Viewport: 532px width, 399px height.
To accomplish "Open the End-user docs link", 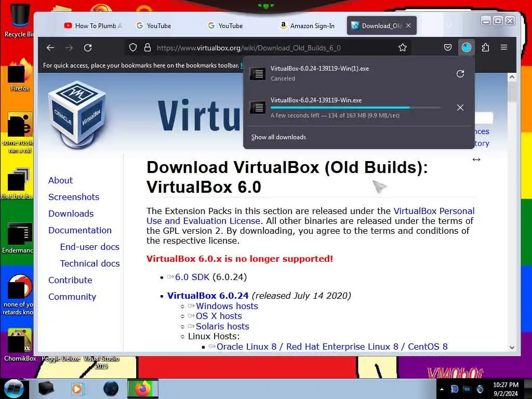I will 89,247.
